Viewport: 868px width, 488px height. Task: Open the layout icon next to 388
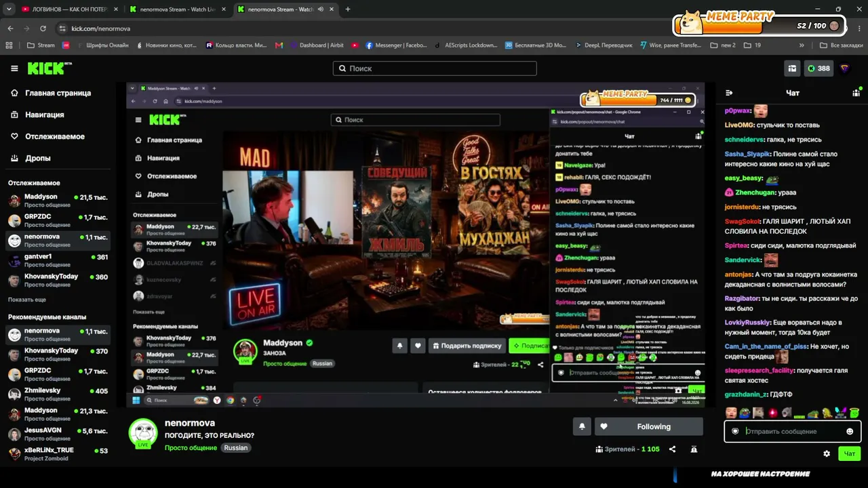coord(792,68)
